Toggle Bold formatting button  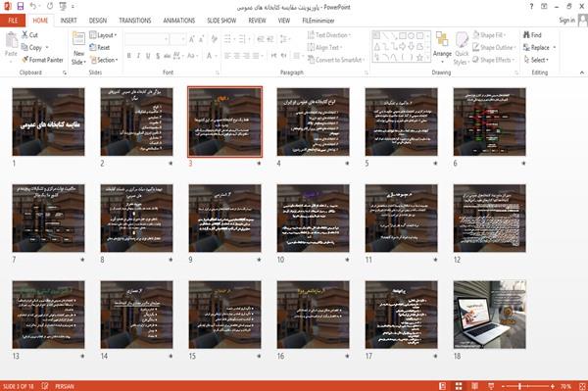[x=129, y=56]
